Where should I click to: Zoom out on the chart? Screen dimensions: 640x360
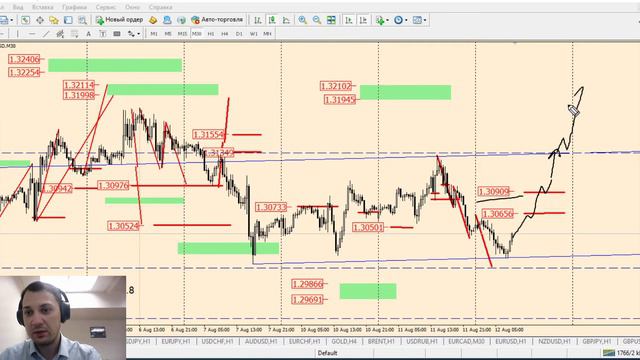[x=317, y=20]
